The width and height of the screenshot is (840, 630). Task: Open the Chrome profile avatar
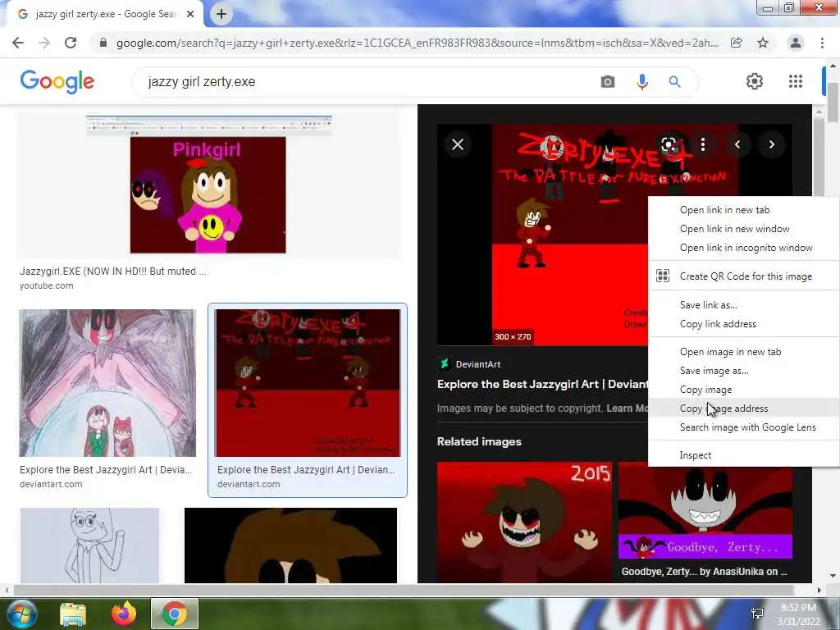point(796,43)
